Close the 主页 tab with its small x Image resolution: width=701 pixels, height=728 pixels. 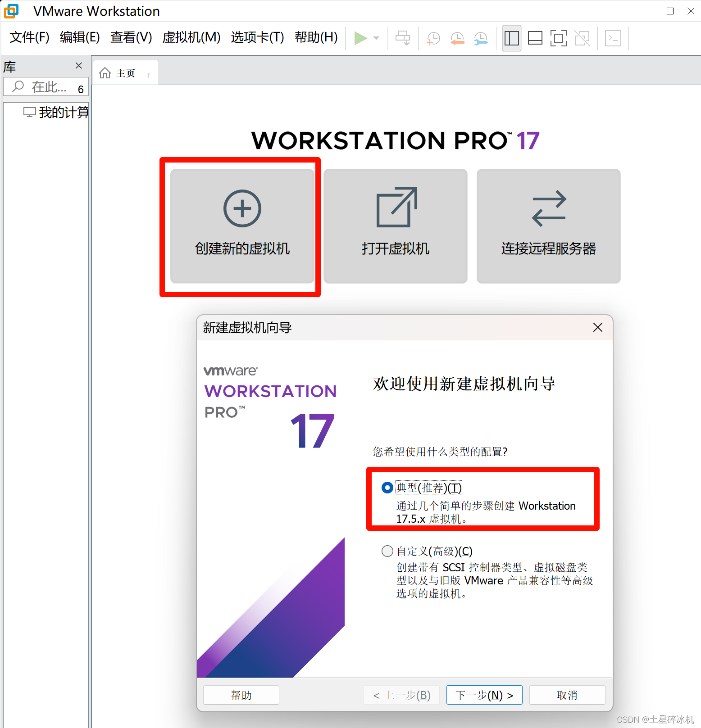150,74
